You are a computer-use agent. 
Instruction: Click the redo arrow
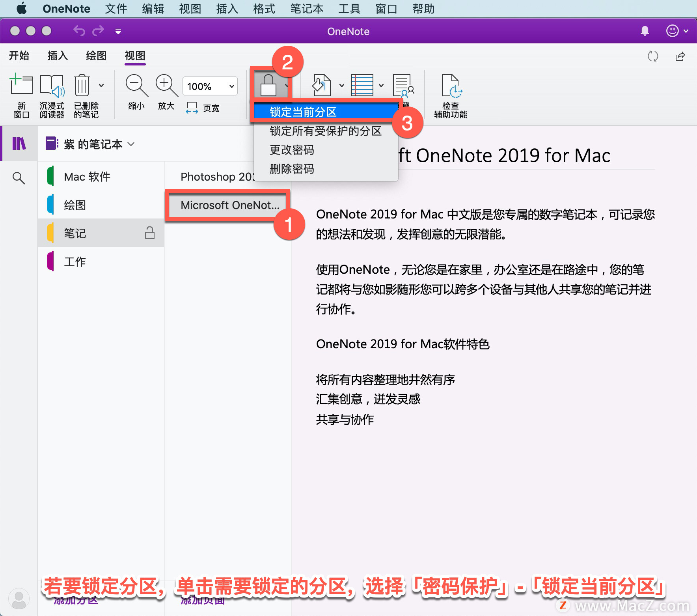(98, 31)
